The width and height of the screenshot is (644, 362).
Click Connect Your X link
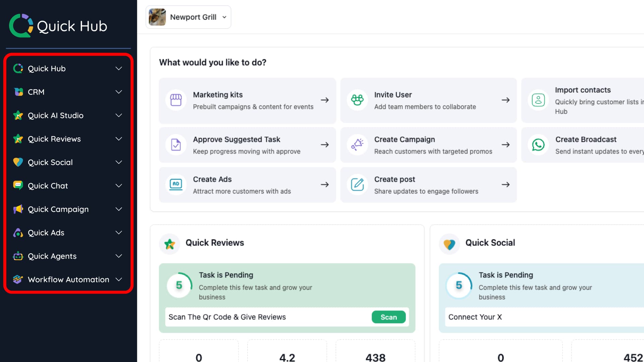pyautogui.click(x=475, y=317)
